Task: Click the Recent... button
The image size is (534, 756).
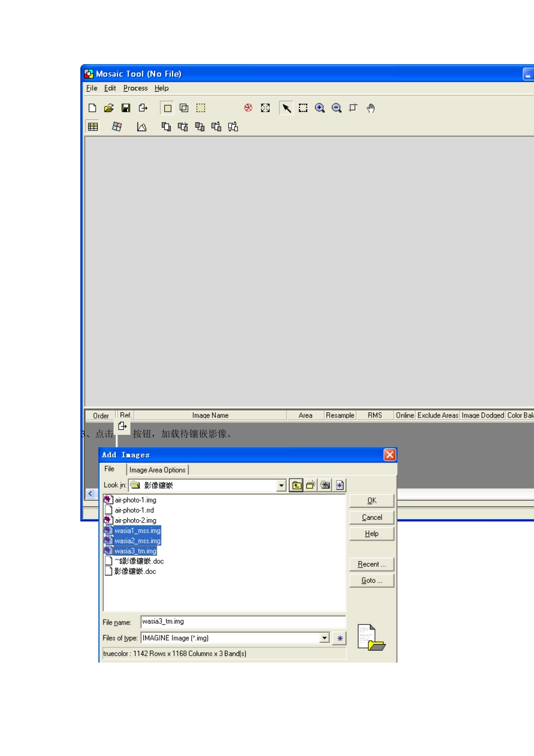Action: pyautogui.click(x=372, y=564)
